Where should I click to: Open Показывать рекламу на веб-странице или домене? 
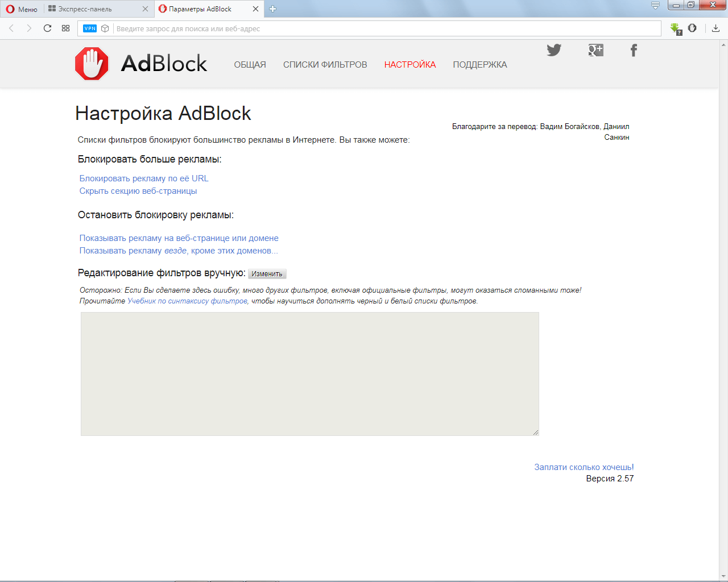point(179,238)
